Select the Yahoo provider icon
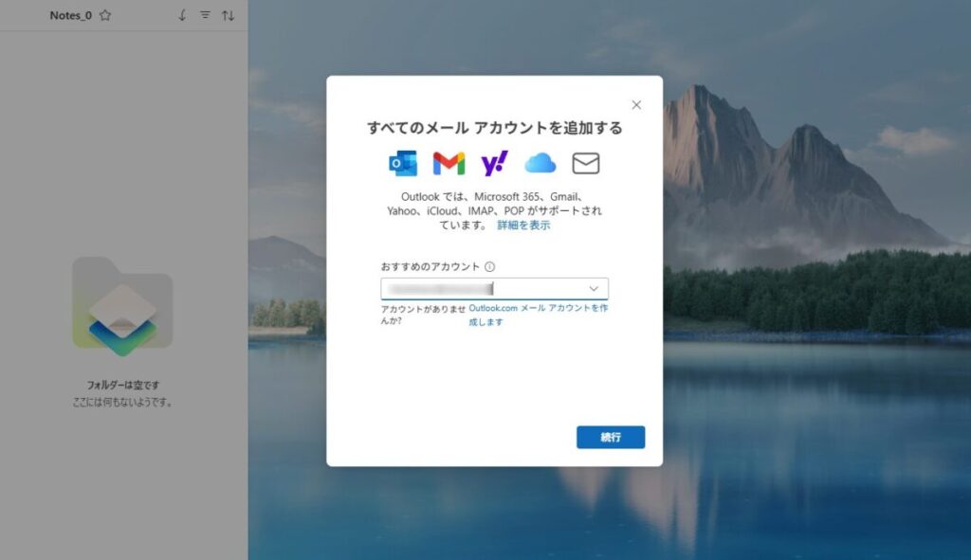The image size is (971, 560). [495, 162]
